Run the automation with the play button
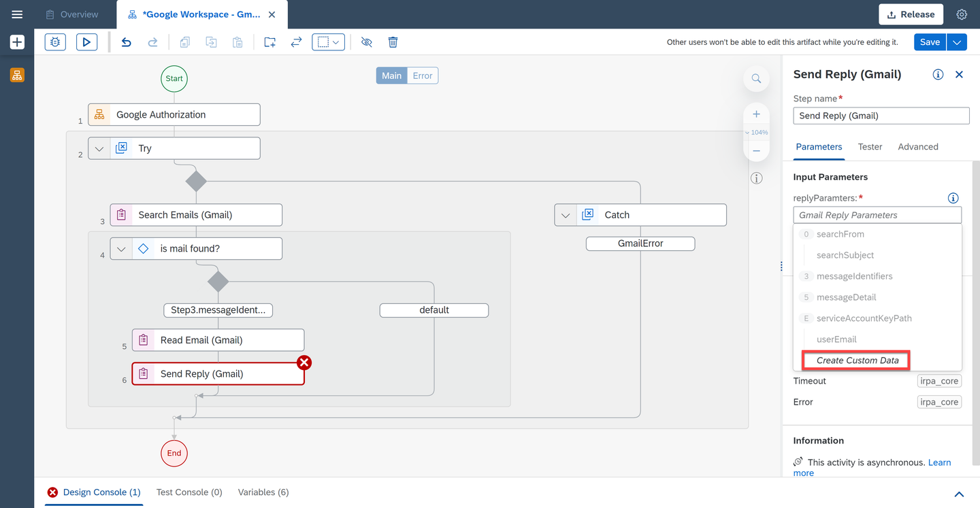Viewport: 980px width, 508px height. tap(86, 42)
